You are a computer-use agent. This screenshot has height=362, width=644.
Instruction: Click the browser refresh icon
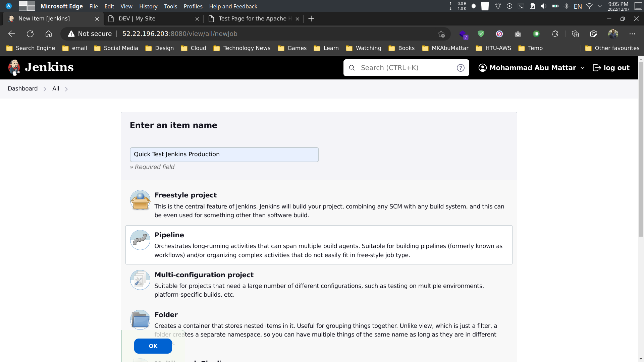tap(30, 34)
